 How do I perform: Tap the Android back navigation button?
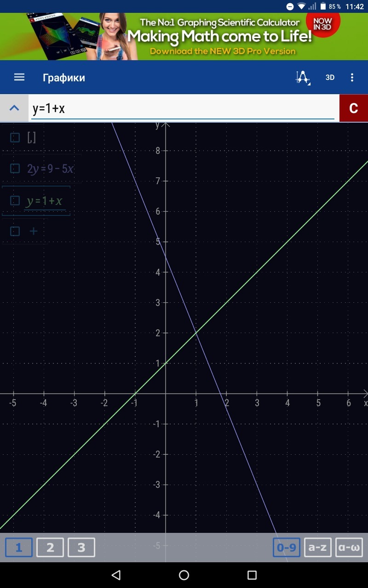[116, 575]
